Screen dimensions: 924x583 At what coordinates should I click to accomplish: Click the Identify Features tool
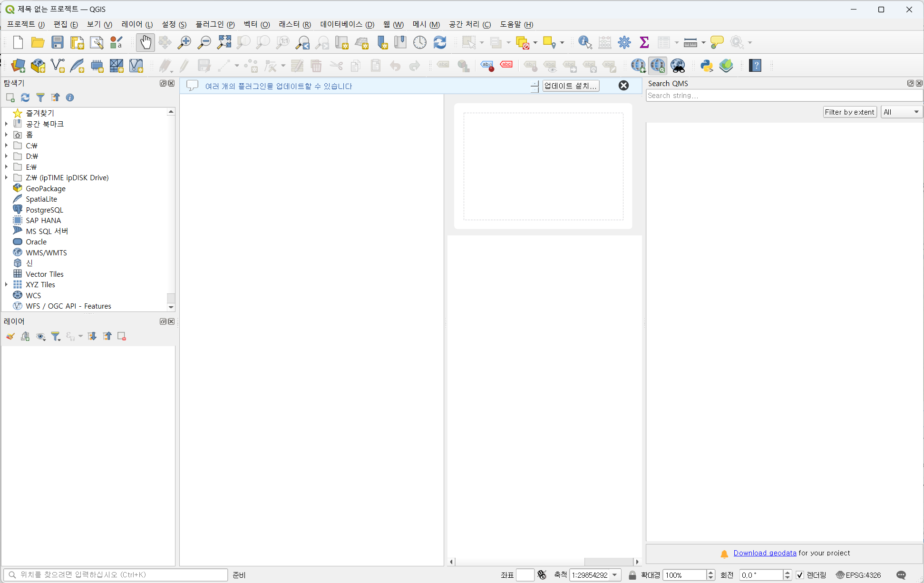pyautogui.click(x=584, y=42)
